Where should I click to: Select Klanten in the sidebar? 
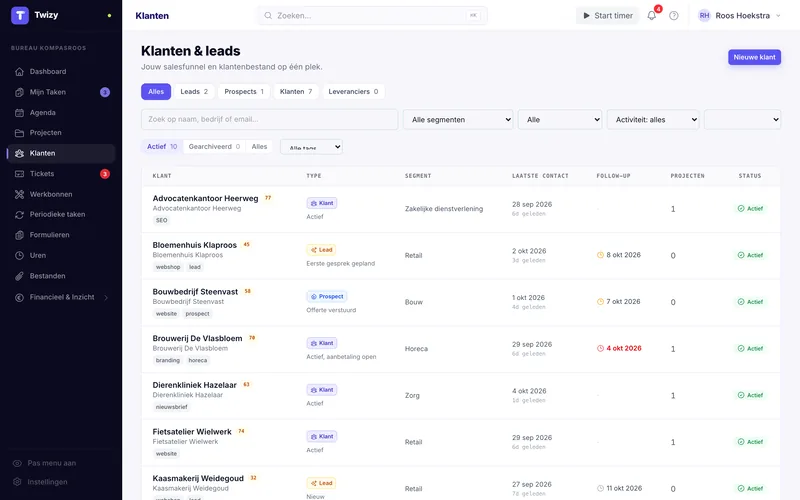(61, 153)
